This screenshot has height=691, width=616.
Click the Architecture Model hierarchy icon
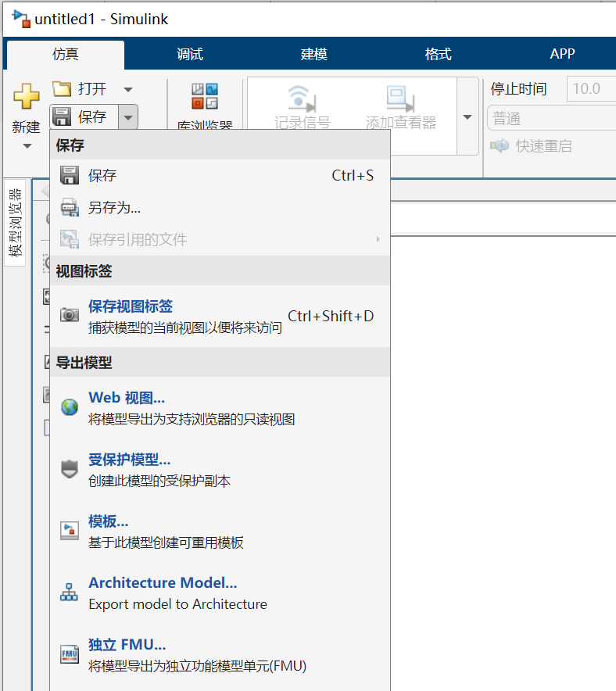coord(69,592)
